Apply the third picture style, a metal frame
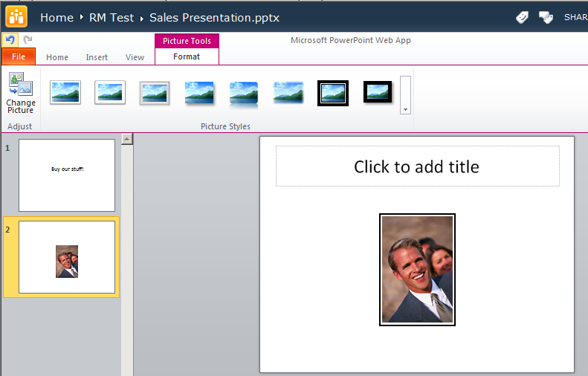 155,93
